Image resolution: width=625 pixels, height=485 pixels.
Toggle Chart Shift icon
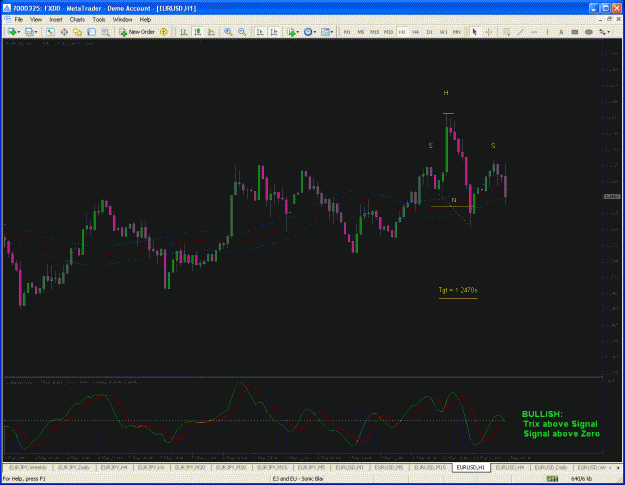[x=274, y=32]
